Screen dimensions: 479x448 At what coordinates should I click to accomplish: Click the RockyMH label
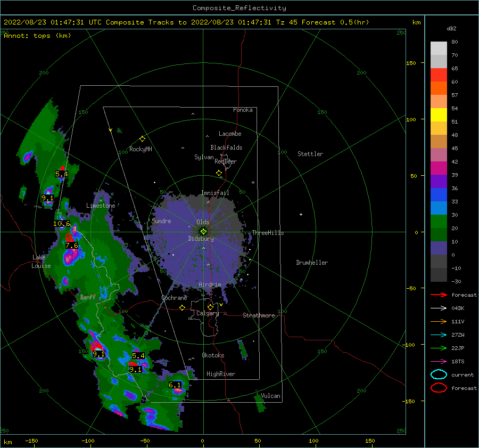pyautogui.click(x=141, y=149)
